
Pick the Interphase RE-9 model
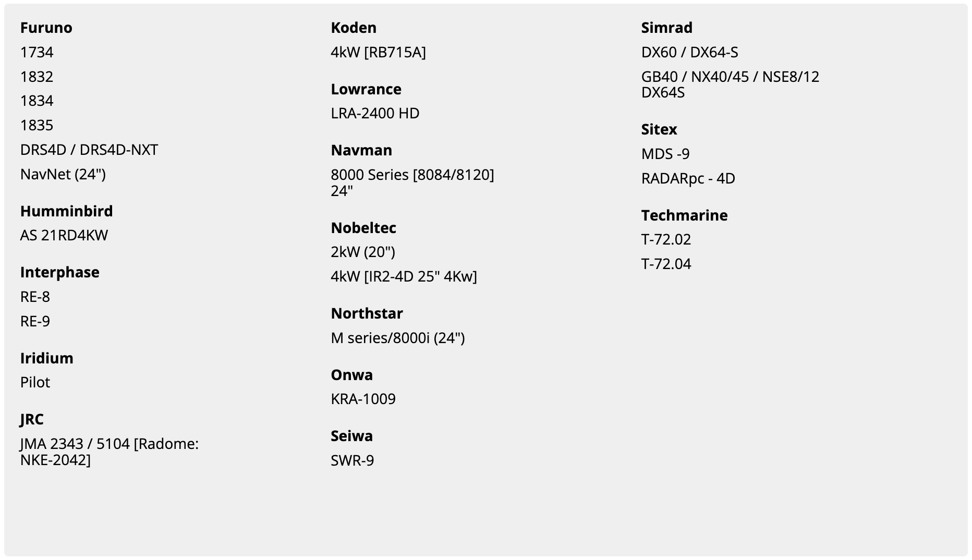coord(35,321)
